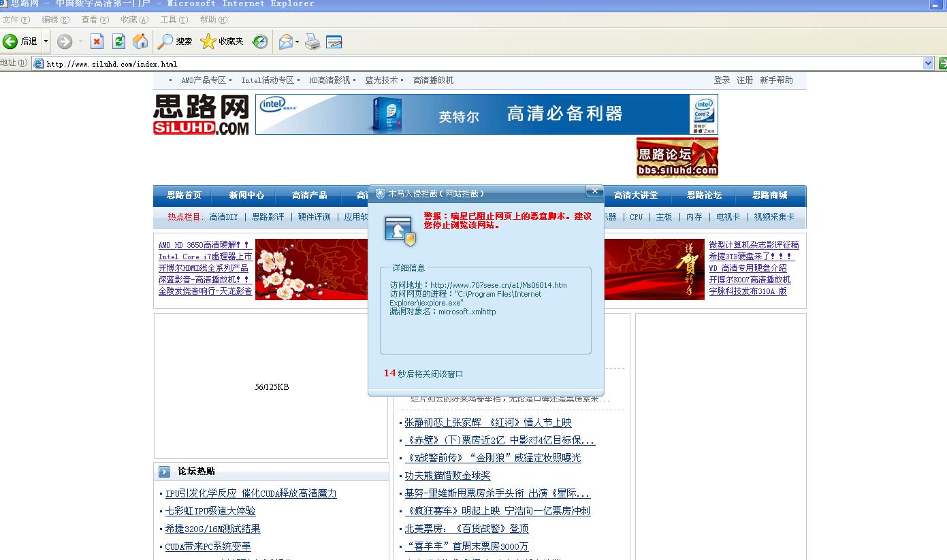
Task: Open the 编辑(E) menu
Action: click(x=56, y=20)
